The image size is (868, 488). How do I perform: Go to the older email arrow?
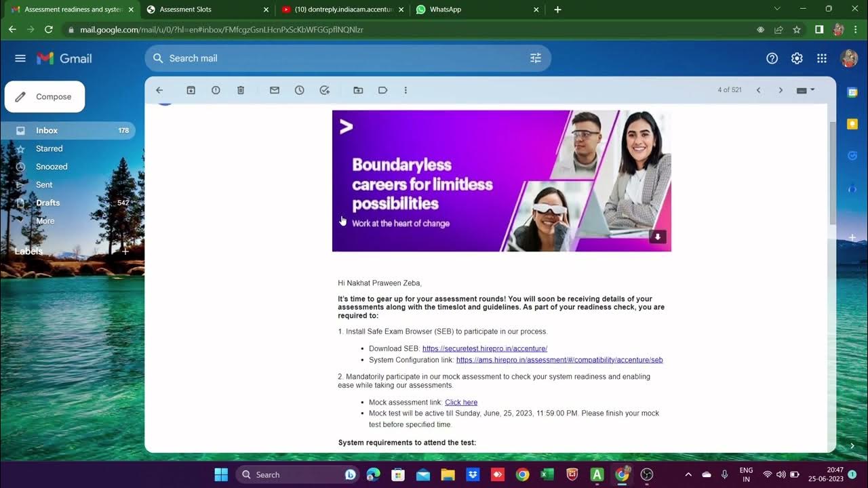pos(781,90)
